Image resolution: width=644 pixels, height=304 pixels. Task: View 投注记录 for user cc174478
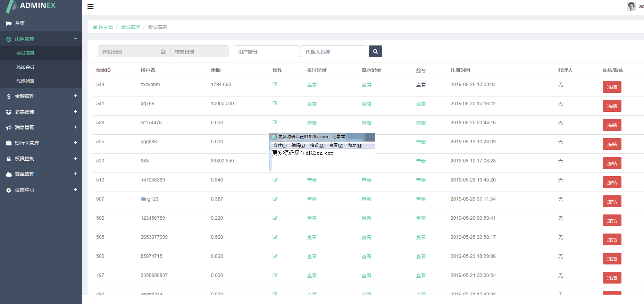pyautogui.click(x=312, y=123)
